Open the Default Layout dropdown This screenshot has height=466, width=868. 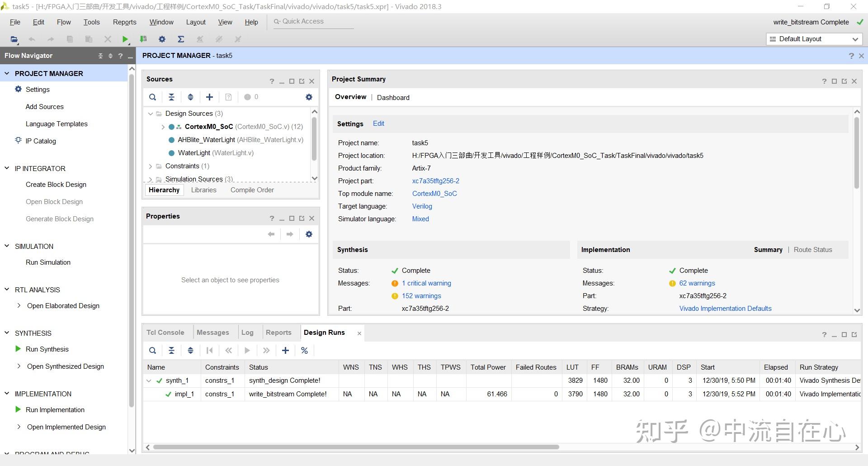(814, 39)
